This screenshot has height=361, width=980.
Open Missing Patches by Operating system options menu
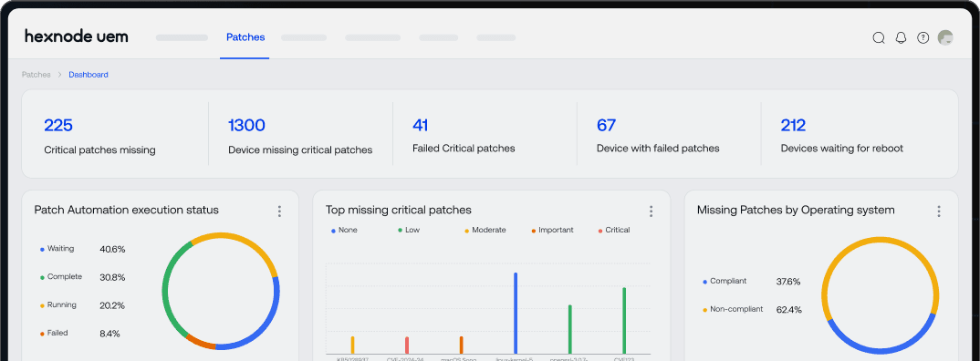tap(939, 211)
